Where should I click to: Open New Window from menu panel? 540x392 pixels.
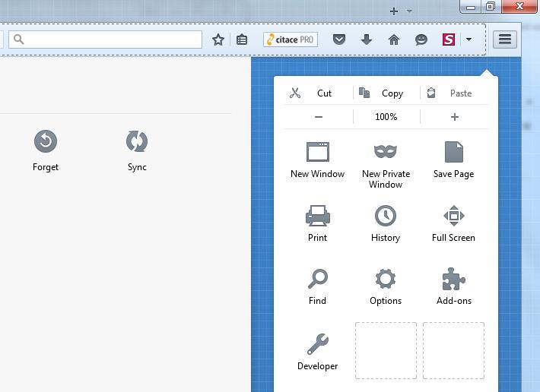click(x=317, y=160)
